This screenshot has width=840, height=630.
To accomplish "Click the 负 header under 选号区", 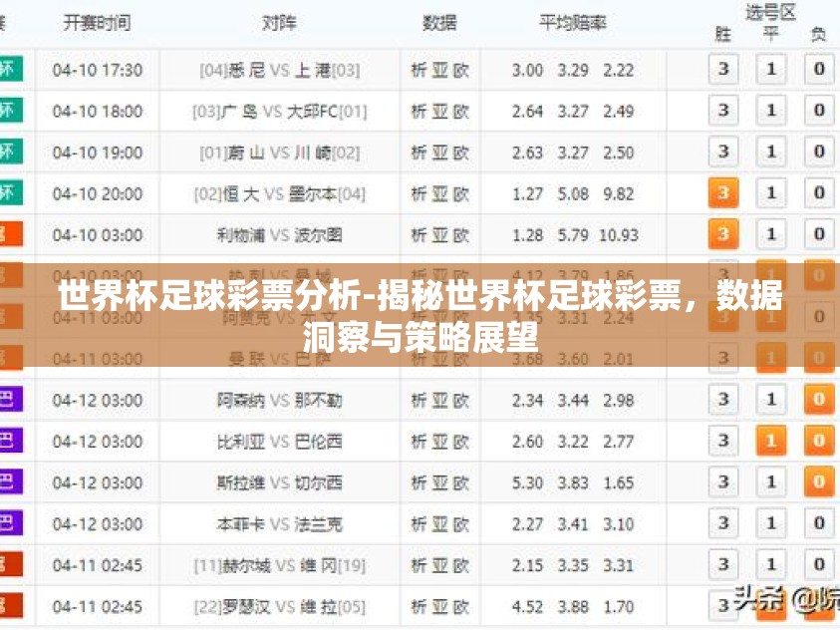I will [x=818, y=35].
